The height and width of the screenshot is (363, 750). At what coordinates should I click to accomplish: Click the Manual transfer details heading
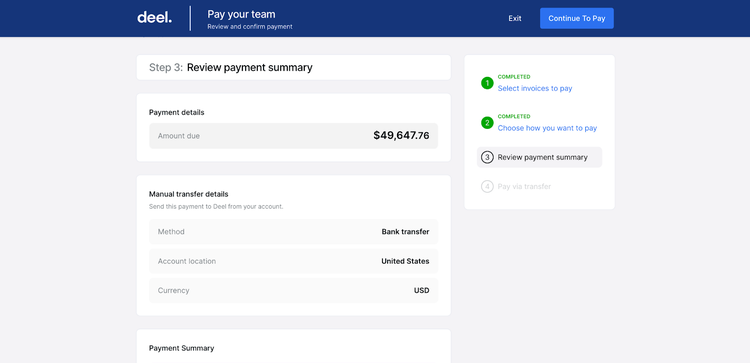click(x=188, y=194)
